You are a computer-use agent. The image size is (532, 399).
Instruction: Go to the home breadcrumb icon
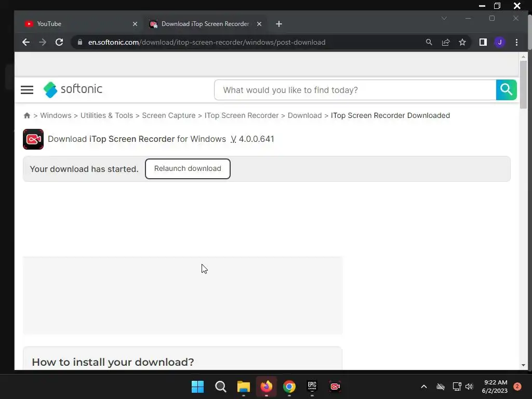coord(27,115)
